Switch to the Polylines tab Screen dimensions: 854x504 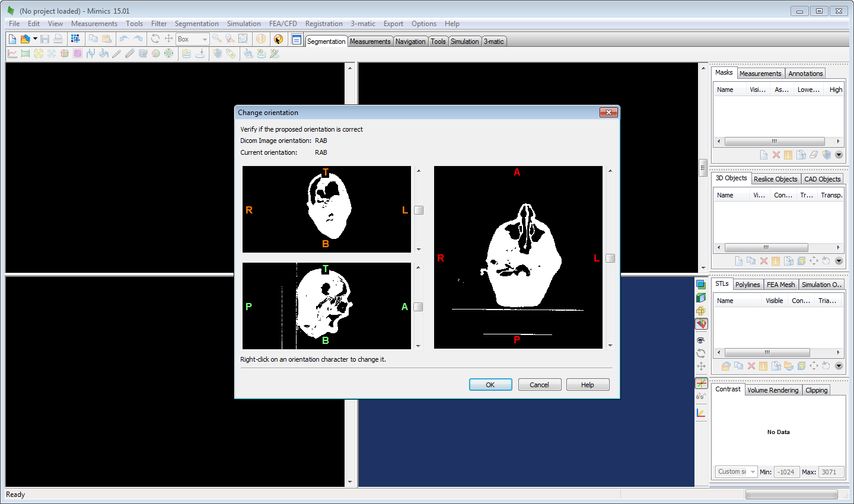point(747,285)
